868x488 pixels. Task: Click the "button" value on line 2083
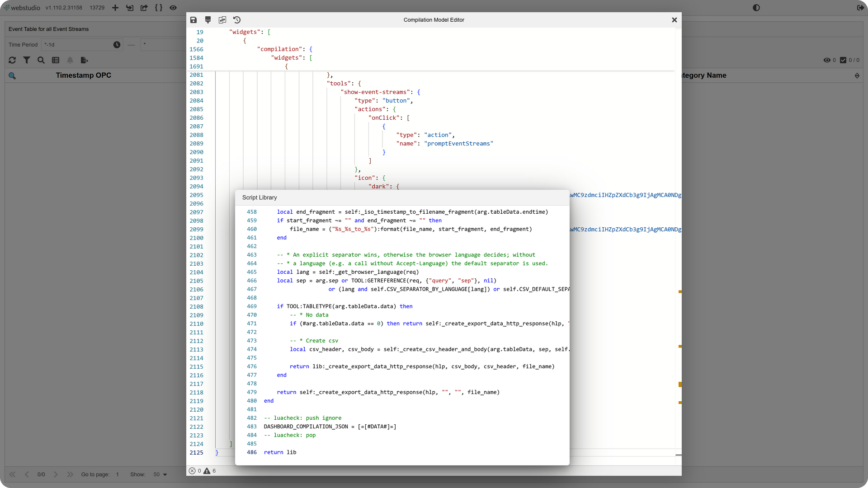coord(396,101)
